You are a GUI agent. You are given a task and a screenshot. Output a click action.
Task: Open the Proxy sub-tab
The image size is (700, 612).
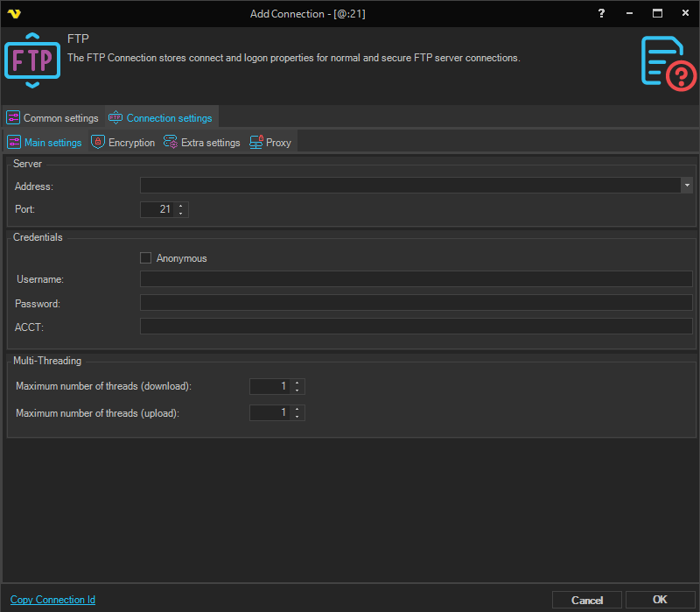coord(270,143)
